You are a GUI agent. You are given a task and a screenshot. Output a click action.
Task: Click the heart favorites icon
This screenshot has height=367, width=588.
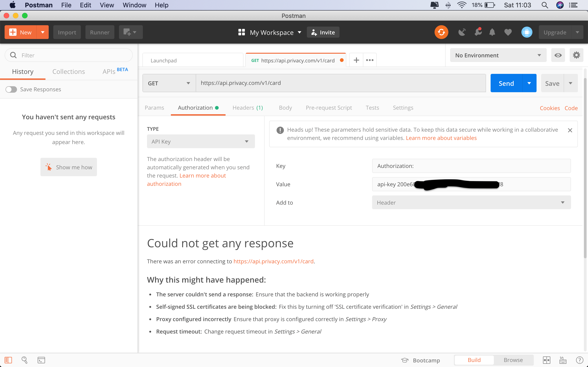pyautogui.click(x=508, y=32)
